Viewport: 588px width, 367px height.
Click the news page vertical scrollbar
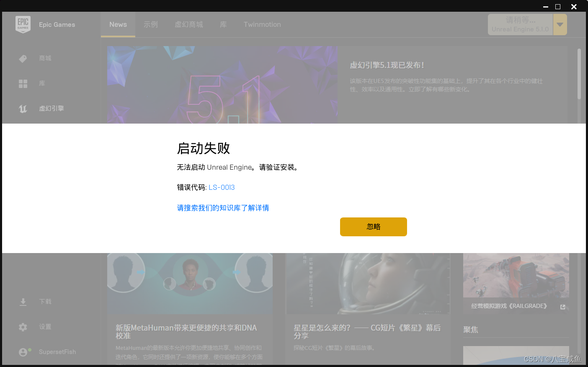pos(579,74)
